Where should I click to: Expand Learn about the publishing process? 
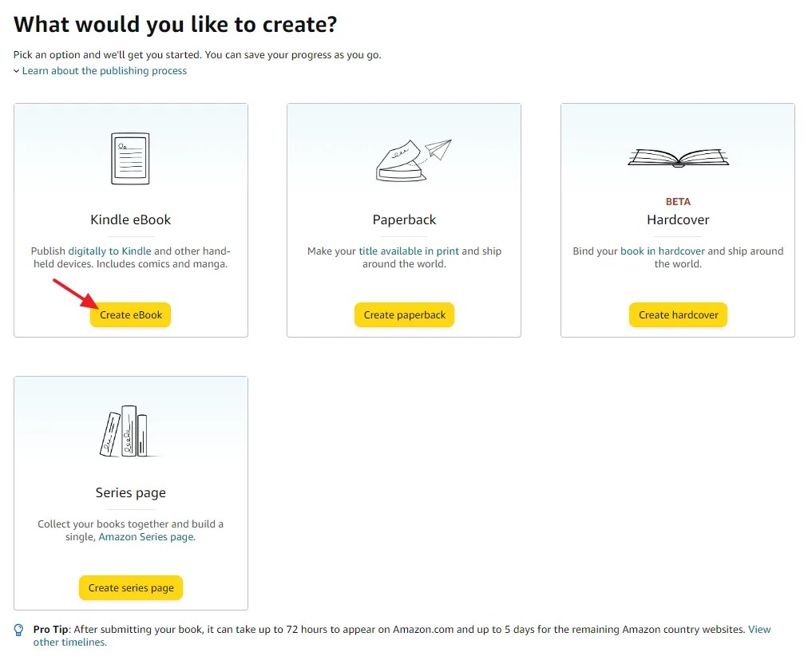tap(105, 70)
